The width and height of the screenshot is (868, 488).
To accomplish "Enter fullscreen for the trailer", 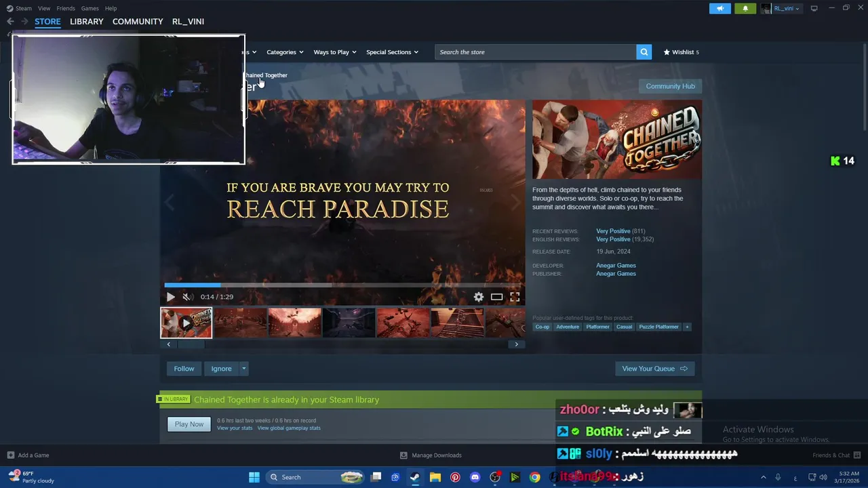I will point(515,297).
